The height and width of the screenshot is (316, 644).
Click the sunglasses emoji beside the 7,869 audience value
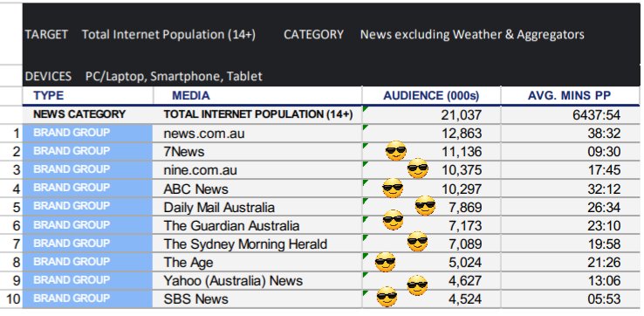coord(425,205)
